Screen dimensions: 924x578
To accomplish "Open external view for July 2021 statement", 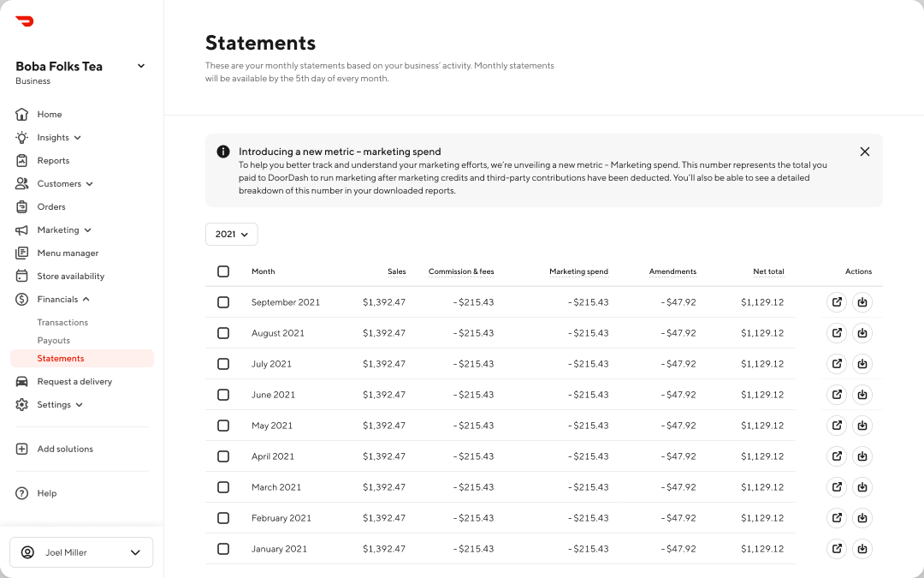I will tap(837, 364).
